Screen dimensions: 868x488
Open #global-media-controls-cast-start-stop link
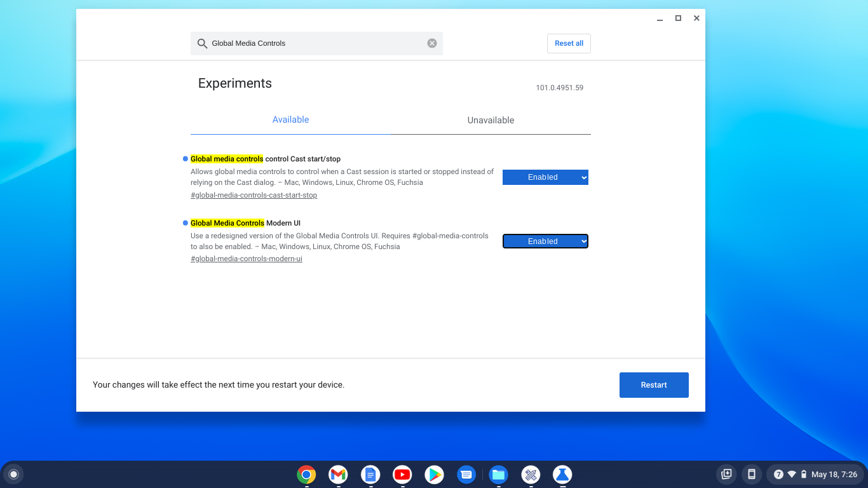point(254,195)
